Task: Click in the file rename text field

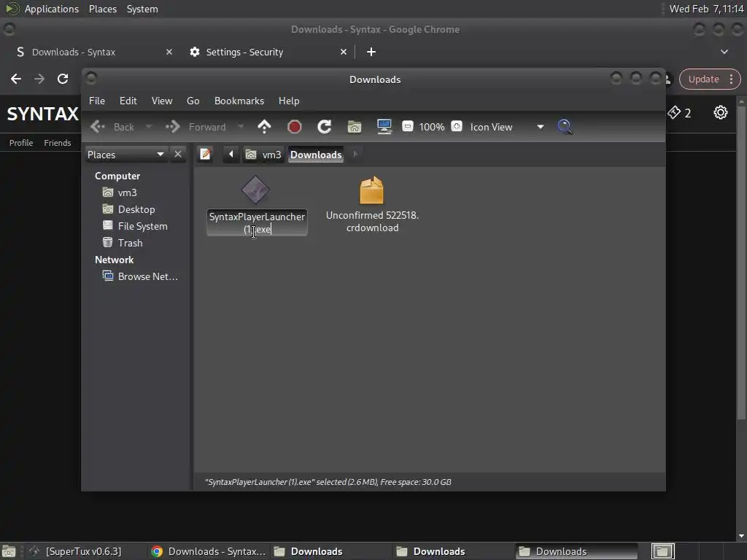Action: coord(257,222)
